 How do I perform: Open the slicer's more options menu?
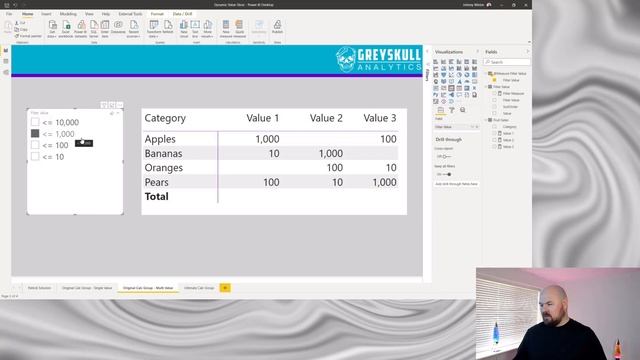(x=120, y=105)
